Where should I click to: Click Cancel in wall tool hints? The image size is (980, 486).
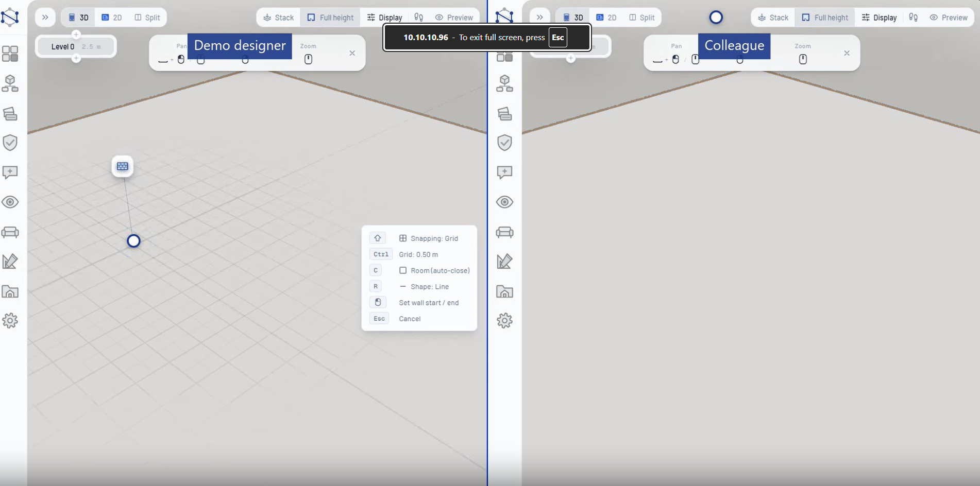(x=410, y=319)
